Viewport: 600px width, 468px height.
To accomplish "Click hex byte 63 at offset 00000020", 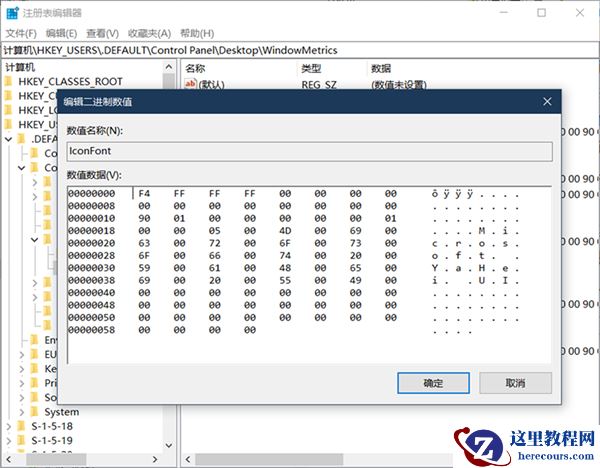I will (x=144, y=243).
